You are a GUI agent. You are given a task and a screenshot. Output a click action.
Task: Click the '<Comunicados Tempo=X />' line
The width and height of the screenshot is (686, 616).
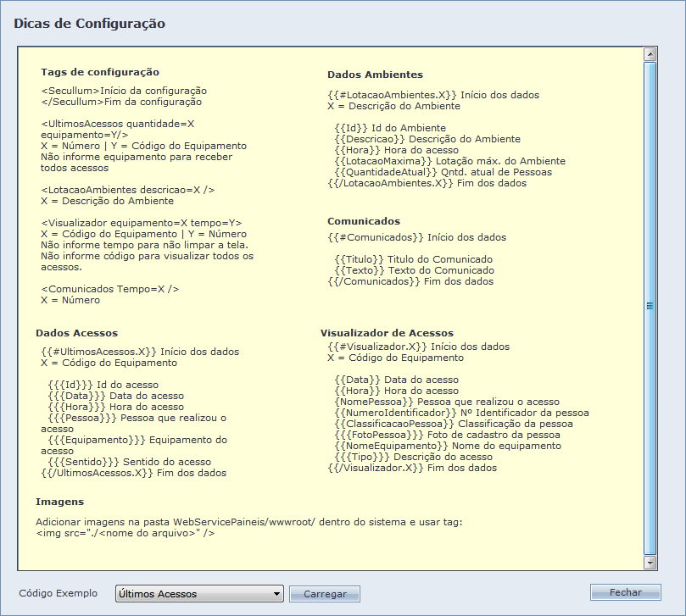click(109, 289)
